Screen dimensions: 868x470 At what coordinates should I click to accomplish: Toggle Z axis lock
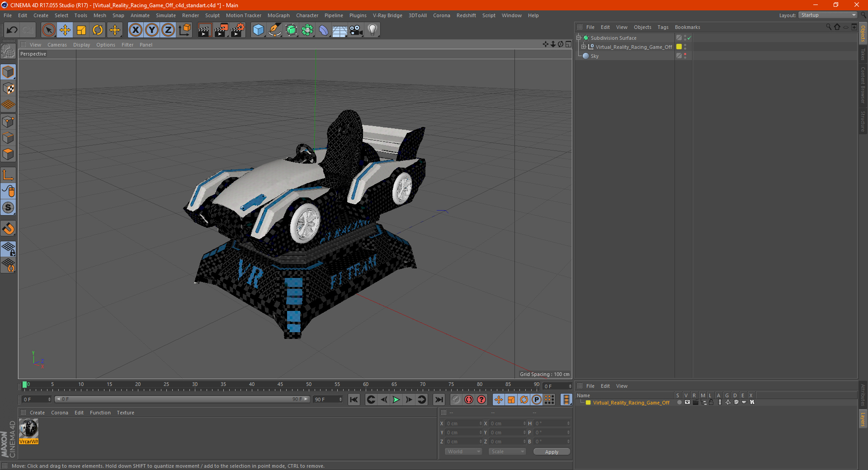point(168,30)
